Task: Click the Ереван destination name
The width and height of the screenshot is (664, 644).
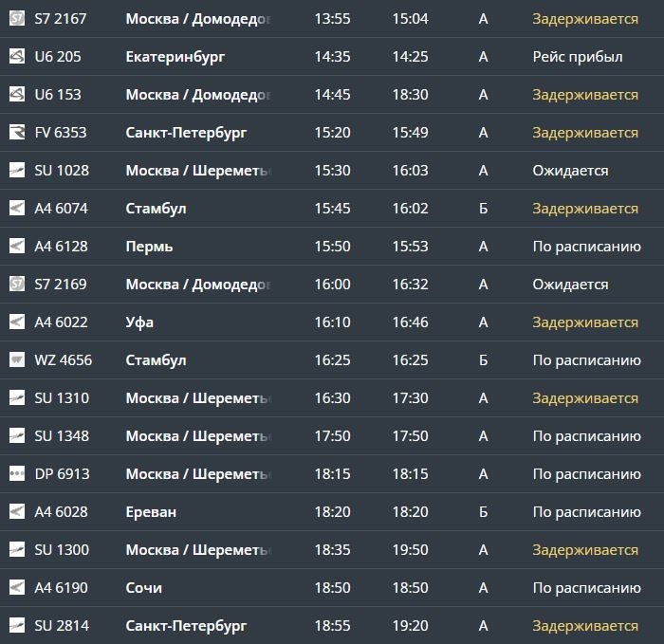Action: 151,511
